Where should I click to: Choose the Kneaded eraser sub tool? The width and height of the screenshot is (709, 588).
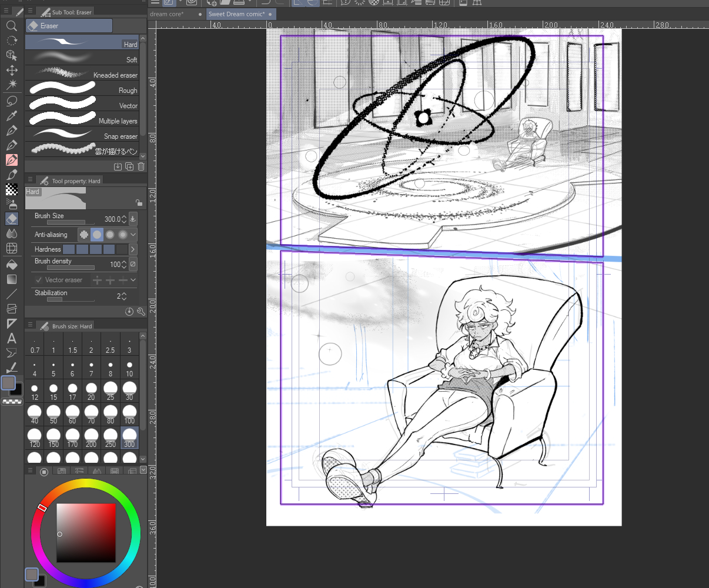coord(82,74)
